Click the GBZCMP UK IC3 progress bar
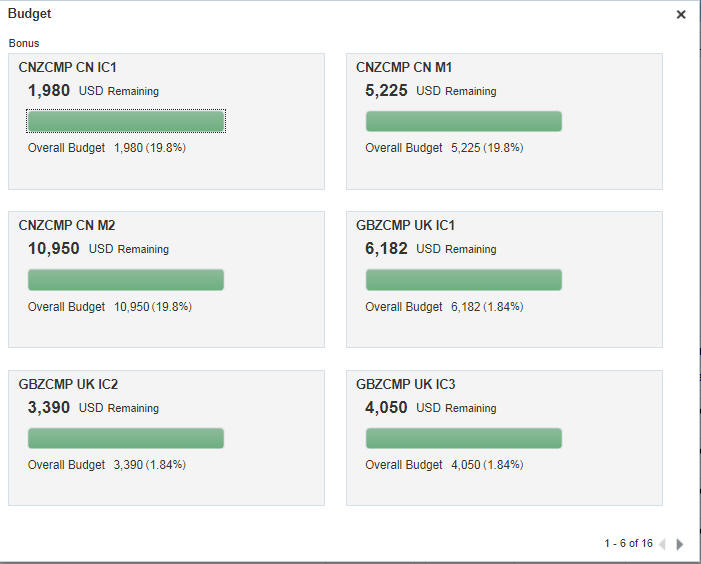 pyautogui.click(x=463, y=438)
